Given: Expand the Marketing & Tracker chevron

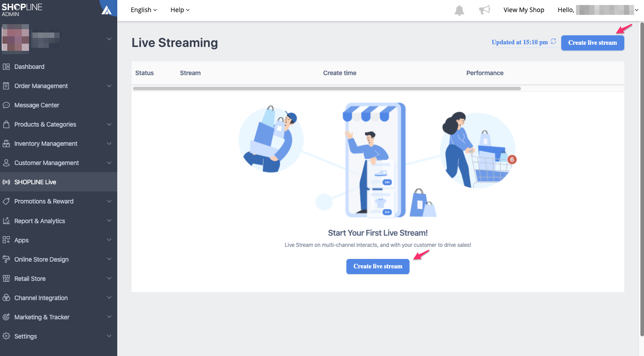Looking at the screenshot, I should 109,317.
